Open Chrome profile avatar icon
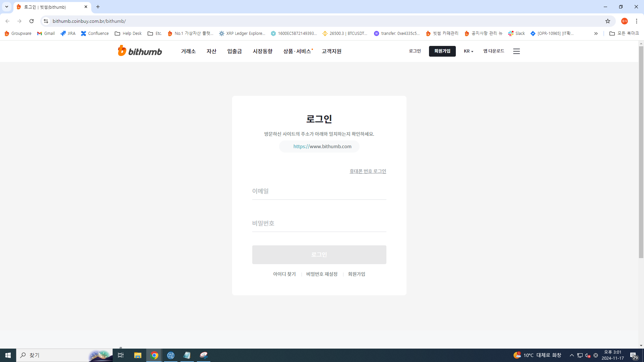Viewport: 644px width, 362px height. click(x=624, y=21)
